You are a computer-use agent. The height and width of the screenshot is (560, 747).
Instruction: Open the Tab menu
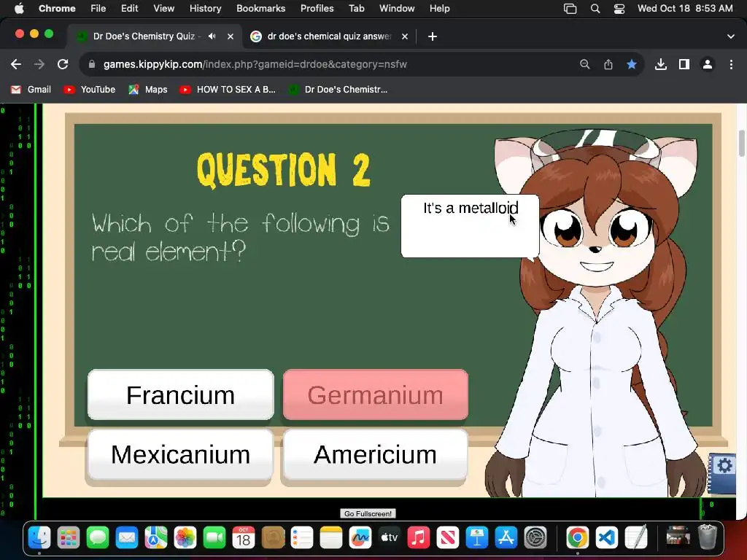356,9
